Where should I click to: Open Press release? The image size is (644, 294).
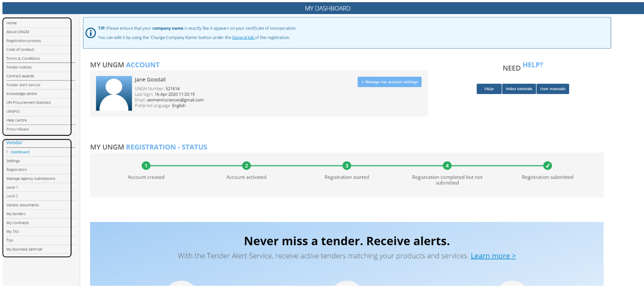[18, 129]
